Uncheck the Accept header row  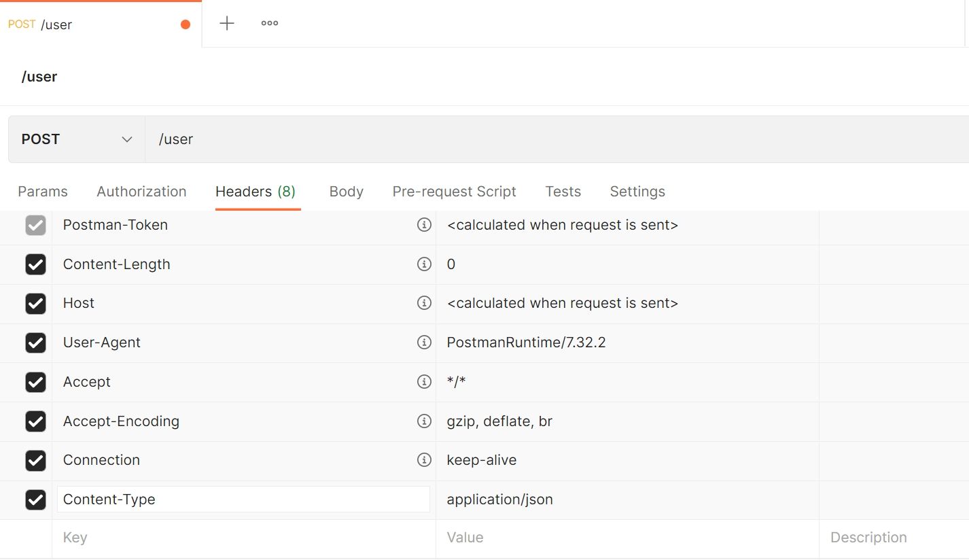[35, 382]
